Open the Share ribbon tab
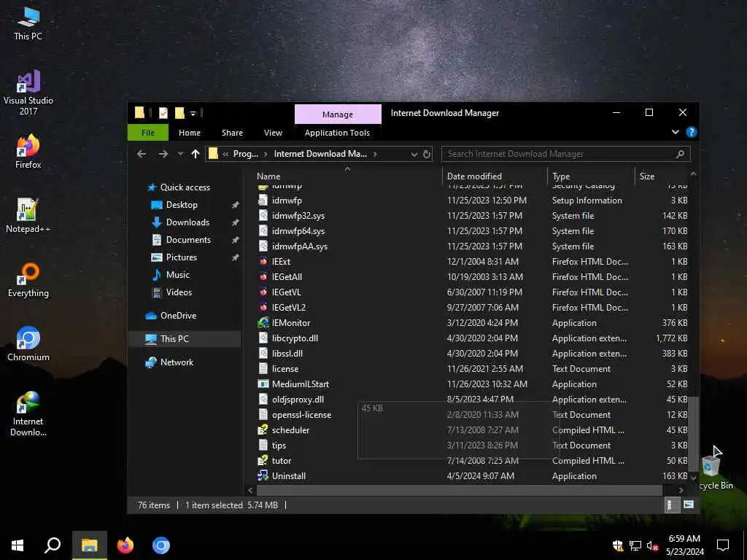Screen dimensions: 747x560 232,133
